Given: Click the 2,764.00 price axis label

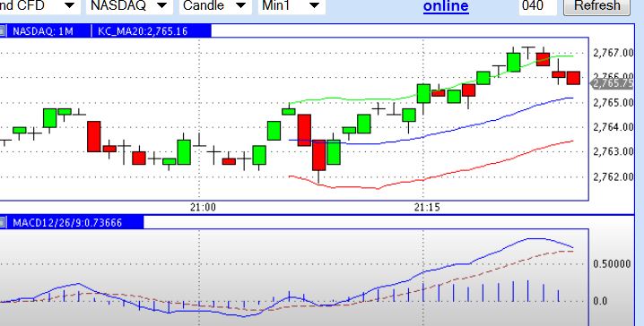Looking at the screenshot, I should (x=614, y=126).
